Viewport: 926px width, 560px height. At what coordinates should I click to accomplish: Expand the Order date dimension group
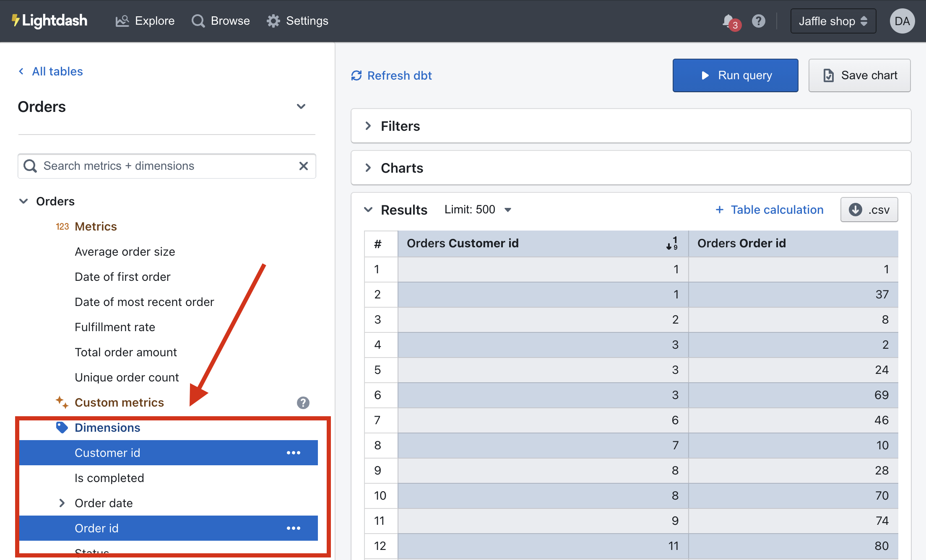62,503
